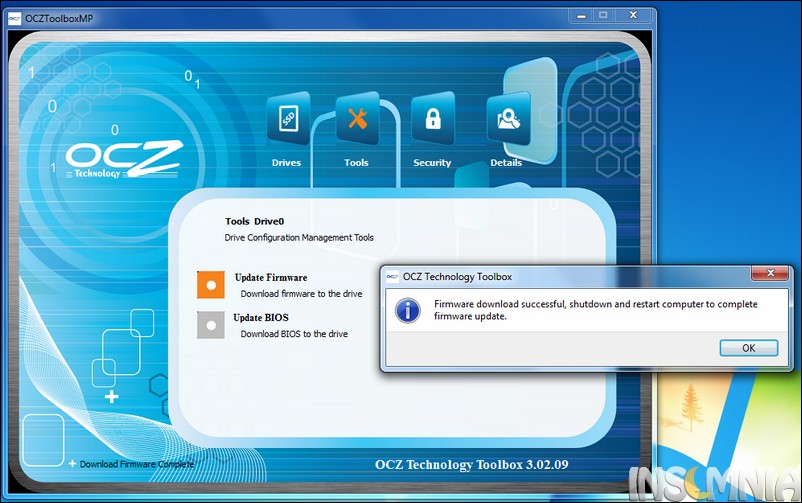
Task: Click the firmware download successful message
Action: (x=595, y=310)
